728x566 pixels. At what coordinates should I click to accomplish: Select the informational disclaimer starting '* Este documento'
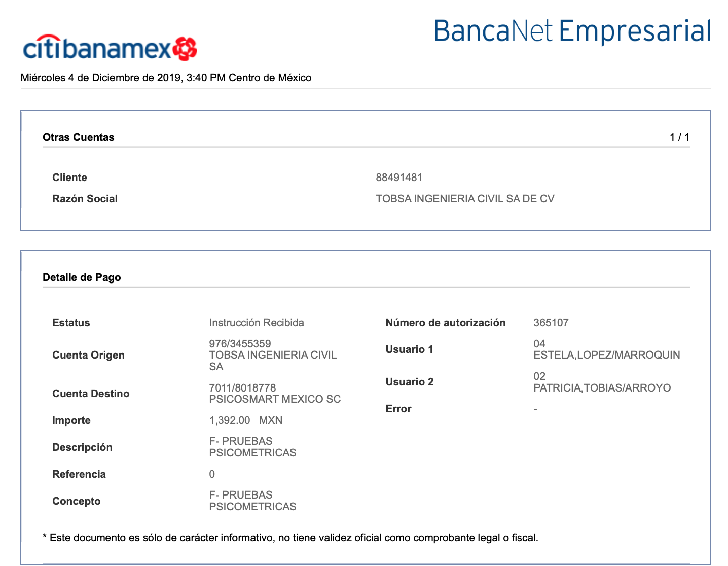click(x=290, y=538)
